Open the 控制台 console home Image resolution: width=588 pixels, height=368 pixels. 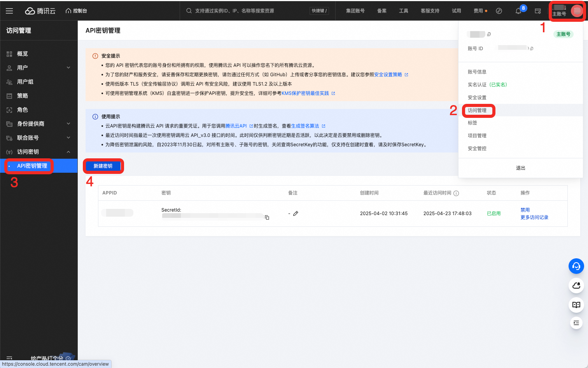pos(76,11)
